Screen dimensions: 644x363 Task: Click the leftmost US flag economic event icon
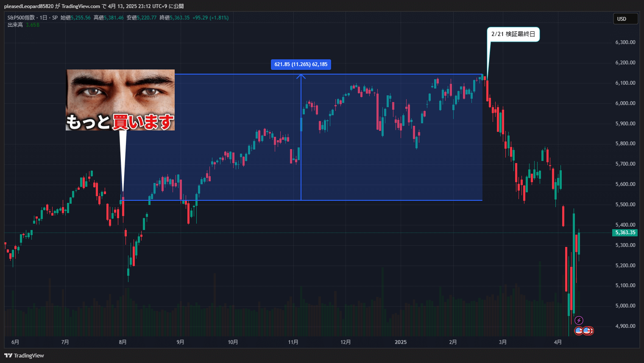point(579,331)
